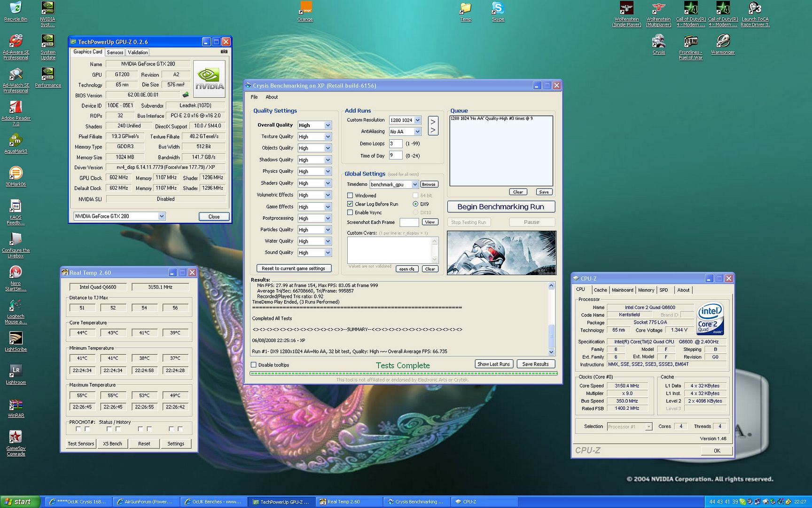Open the About menu in Crysis Benchmarking

pyautogui.click(x=272, y=97)
